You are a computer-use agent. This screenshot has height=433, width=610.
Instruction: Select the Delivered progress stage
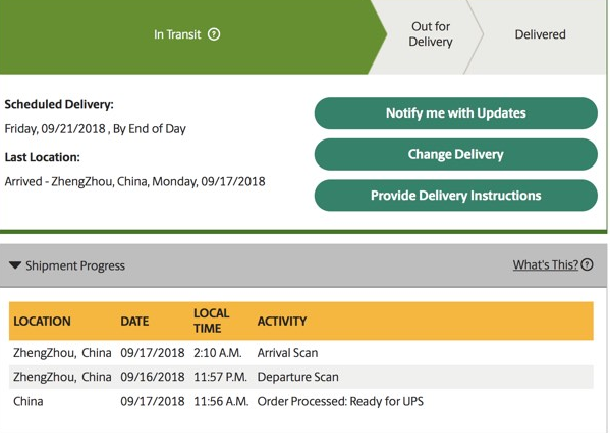(x=540, y=35)
